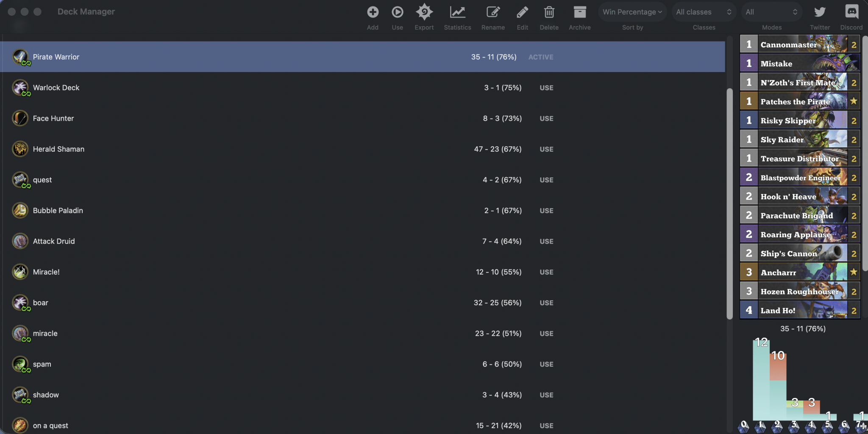Screen dimensions: 868x434
Task: Click the Patches the Pirate card tile
Action: tap(800, 101)
